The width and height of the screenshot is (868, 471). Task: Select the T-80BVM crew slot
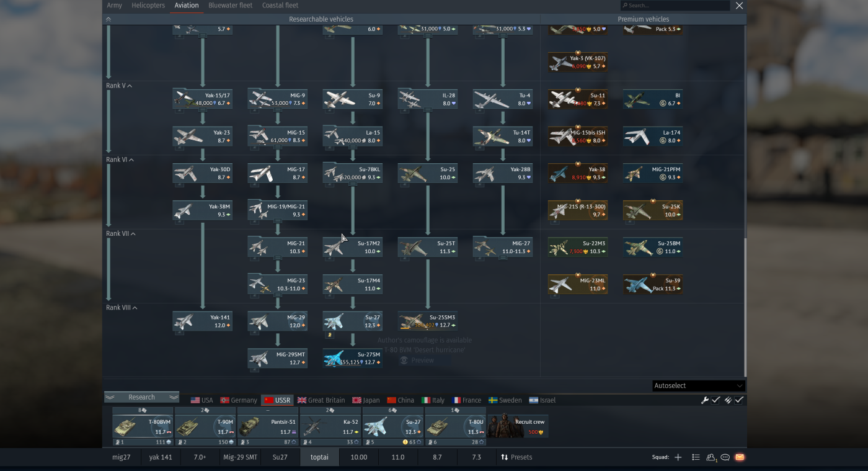(x=143, y=426)
